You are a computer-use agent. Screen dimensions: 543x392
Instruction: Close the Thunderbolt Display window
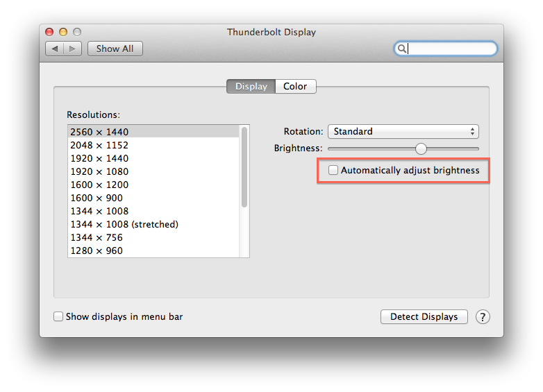click(49, 32)
